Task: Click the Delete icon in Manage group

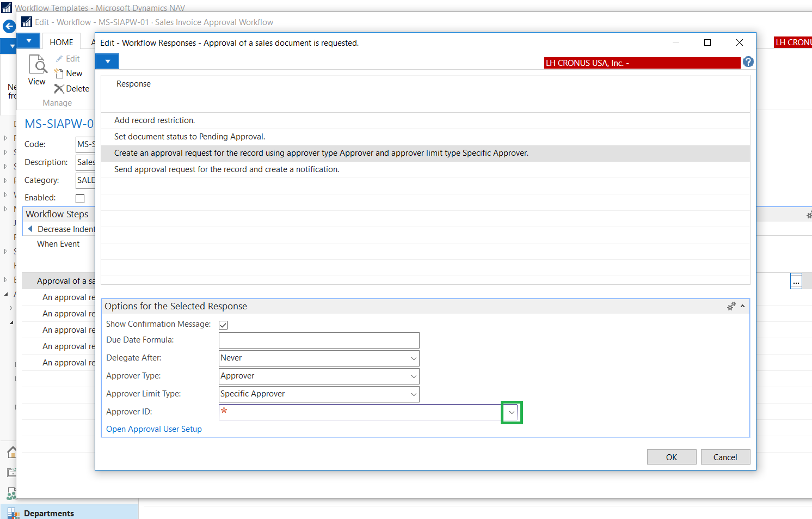Action: pyautogui.click(x=59, y=89)
